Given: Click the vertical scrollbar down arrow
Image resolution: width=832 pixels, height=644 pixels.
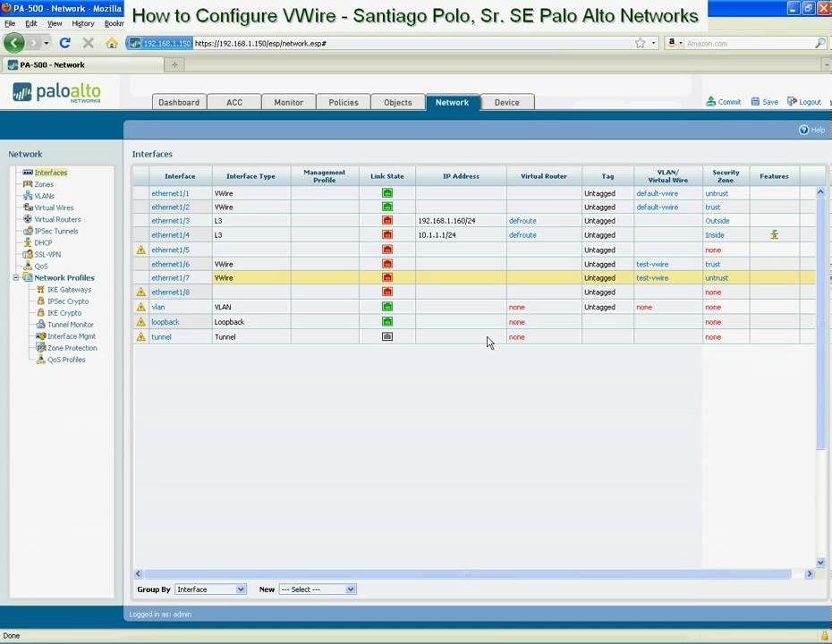Looking at the screenshot, I should pos(820,563).
